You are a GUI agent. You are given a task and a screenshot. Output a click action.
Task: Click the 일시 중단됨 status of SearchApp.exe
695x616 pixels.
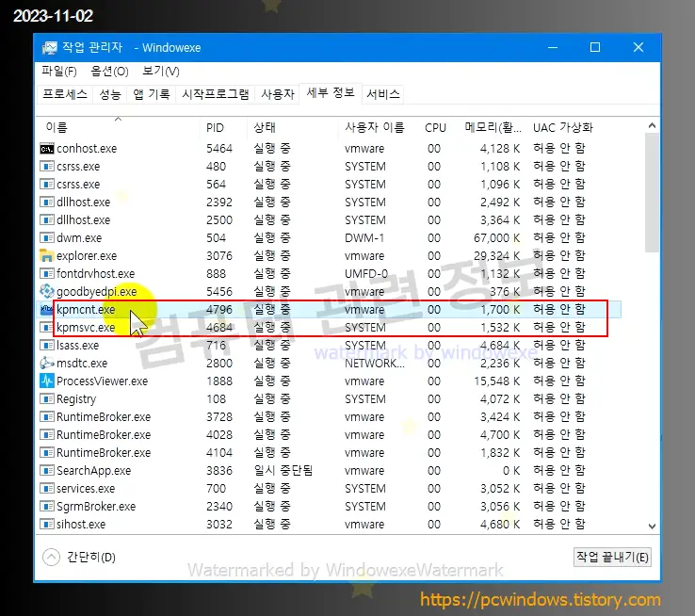(283, 470)
